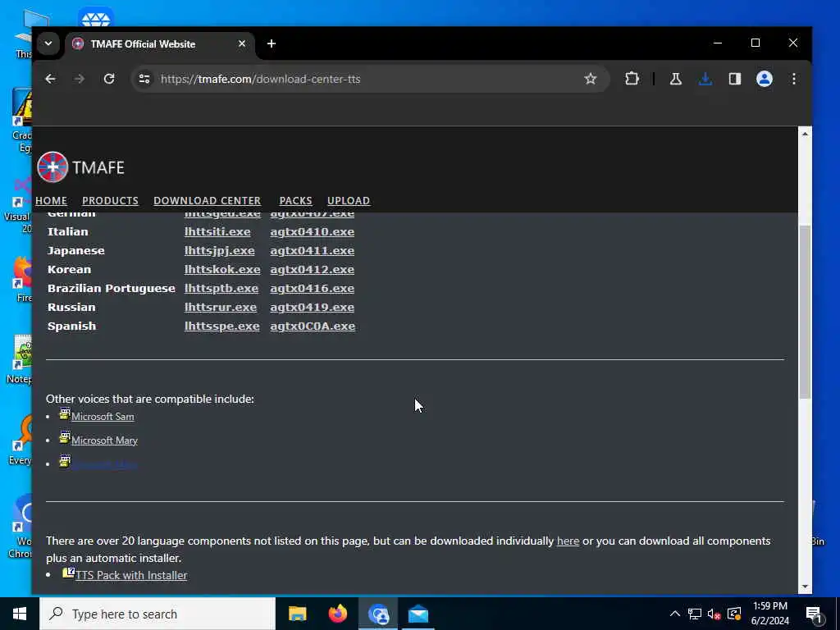The width and height of the screenshot is (840, 630).
Task: Download agtx0416.exe for Brazilian Portuguese
Action: [x=313, y=288]
